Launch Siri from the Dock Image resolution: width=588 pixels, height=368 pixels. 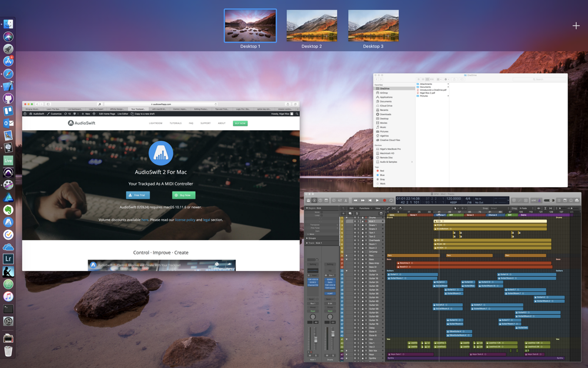point(8,37)
